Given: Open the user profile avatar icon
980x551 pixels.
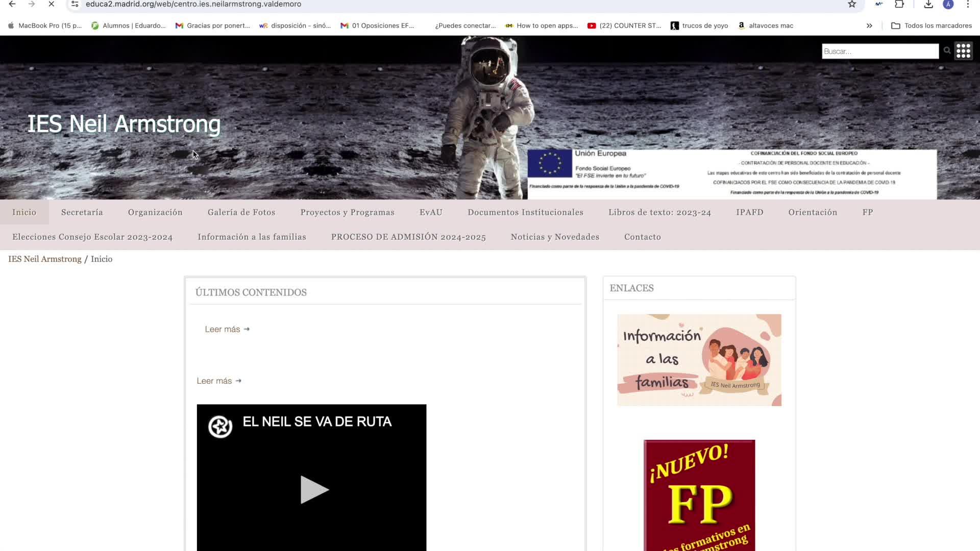Looking at the screenshot, I should 948,4.
